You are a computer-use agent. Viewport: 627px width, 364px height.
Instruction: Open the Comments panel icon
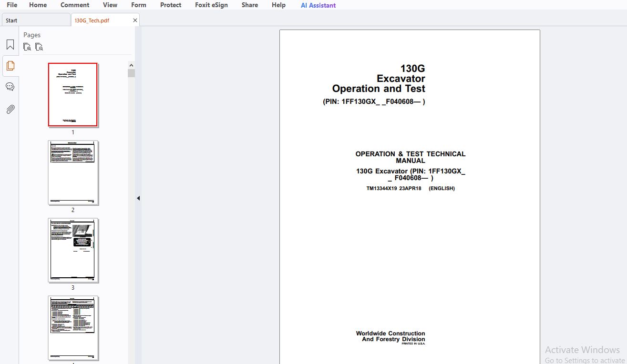(x=10, y=87)
